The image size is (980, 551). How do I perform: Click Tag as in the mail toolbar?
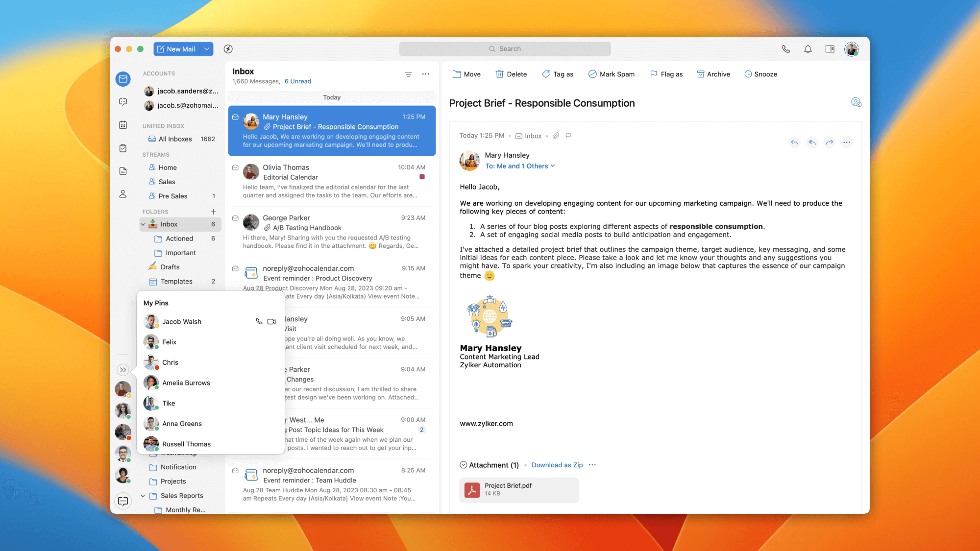[558, 74]
